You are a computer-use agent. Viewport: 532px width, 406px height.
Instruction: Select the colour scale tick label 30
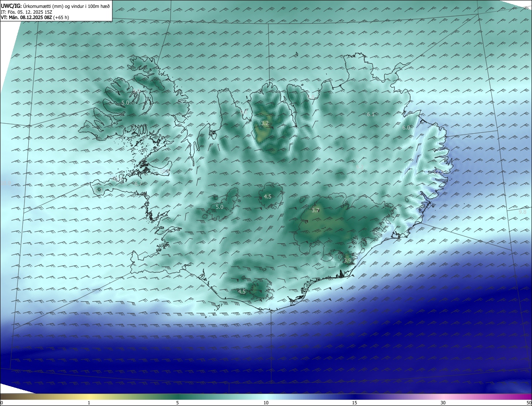(443, 403)
